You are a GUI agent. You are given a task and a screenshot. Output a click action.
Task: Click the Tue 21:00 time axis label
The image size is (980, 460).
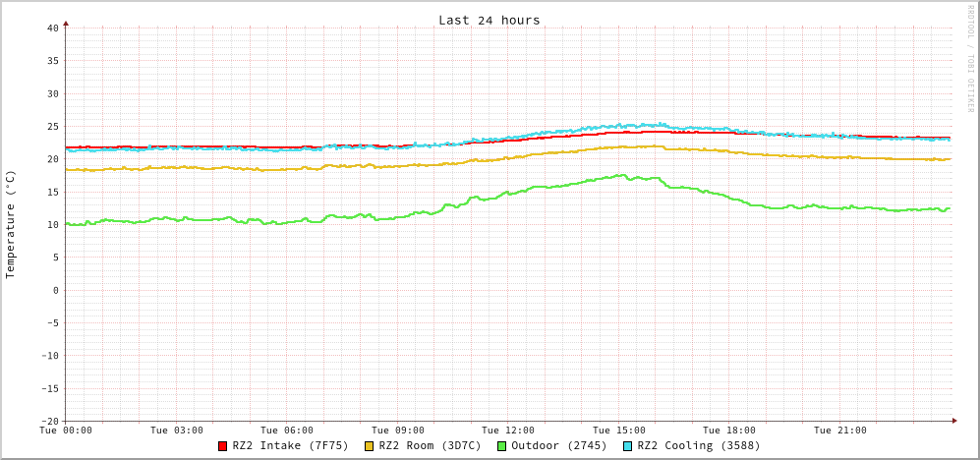pyautogui.click(x=840, y=431)
